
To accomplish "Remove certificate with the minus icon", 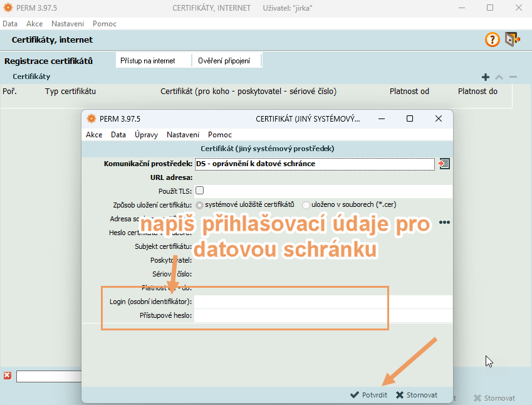I will point(513,77).
